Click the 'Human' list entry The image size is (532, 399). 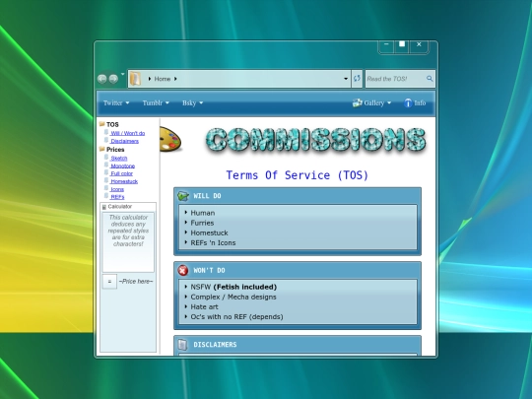pyautogui.click(x=203, y=213)
